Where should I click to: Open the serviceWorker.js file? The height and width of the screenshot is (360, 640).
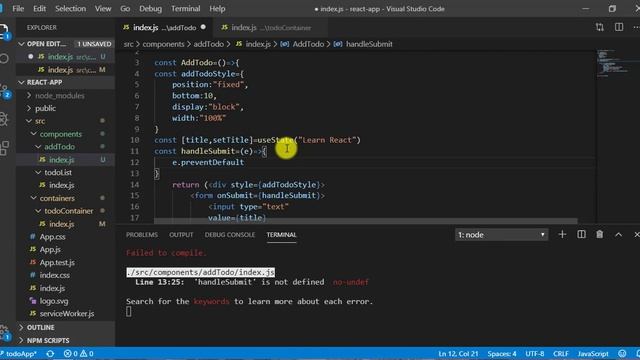pyautogui.click(x=67, y=313)
